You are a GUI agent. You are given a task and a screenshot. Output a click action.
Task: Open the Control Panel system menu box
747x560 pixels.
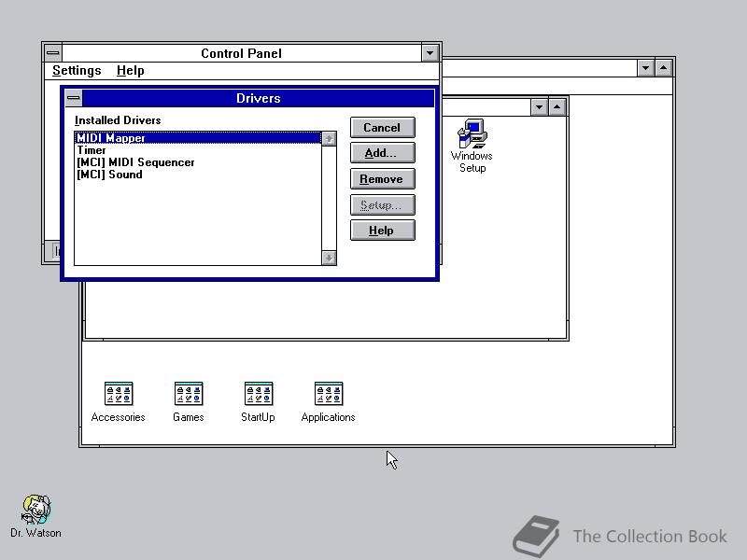53,53
